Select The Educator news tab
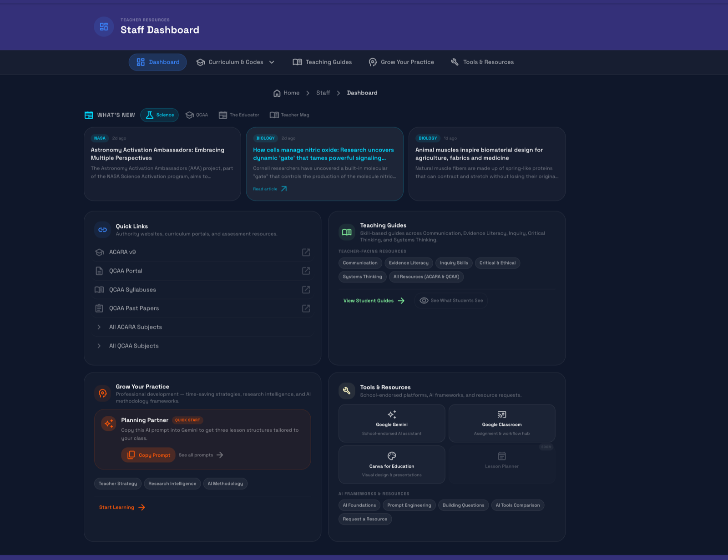This screenshot has width=728, height=560. tap(239, 115)
